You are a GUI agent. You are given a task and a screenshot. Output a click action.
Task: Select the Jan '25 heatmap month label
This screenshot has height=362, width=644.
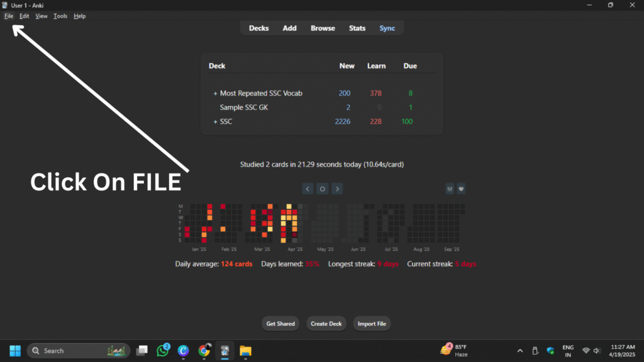(x=199, y=249)
